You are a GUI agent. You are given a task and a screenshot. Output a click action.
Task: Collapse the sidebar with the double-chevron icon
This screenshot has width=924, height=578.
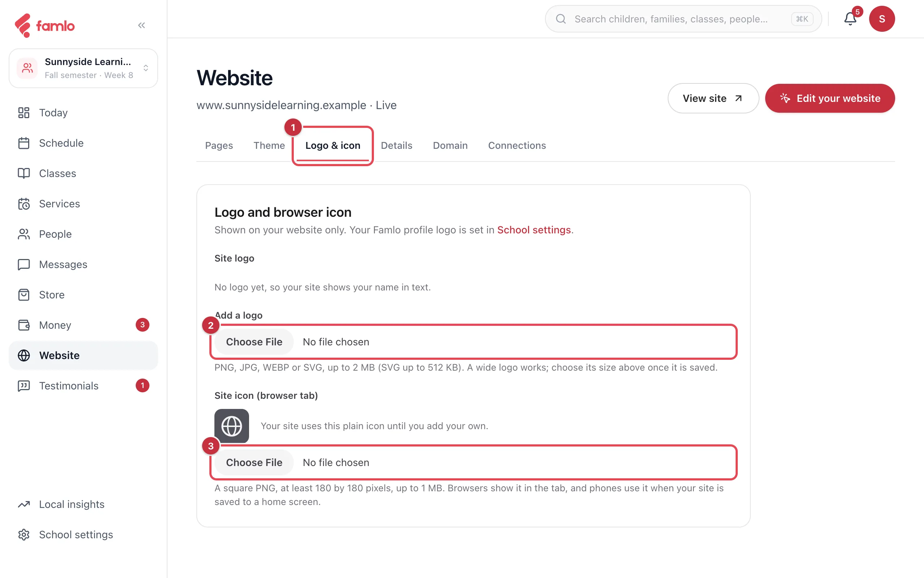point(141,25)
